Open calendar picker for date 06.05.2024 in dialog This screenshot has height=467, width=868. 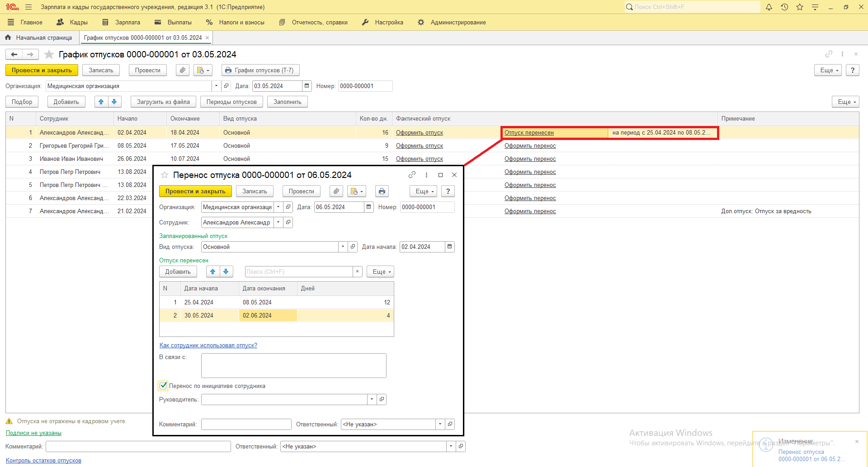(x=369, y=207)
